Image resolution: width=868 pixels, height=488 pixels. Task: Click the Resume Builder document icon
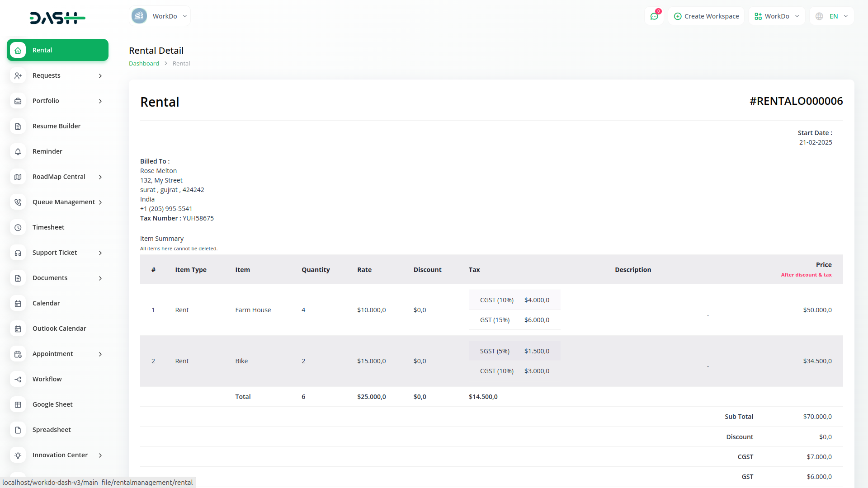click(18, 126)
